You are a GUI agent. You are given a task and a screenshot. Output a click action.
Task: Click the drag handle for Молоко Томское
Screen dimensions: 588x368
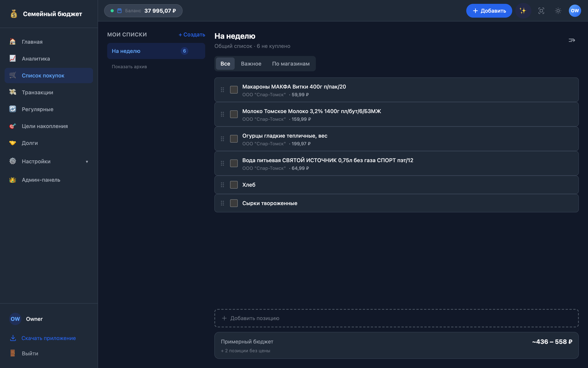(x=222, y=114)
